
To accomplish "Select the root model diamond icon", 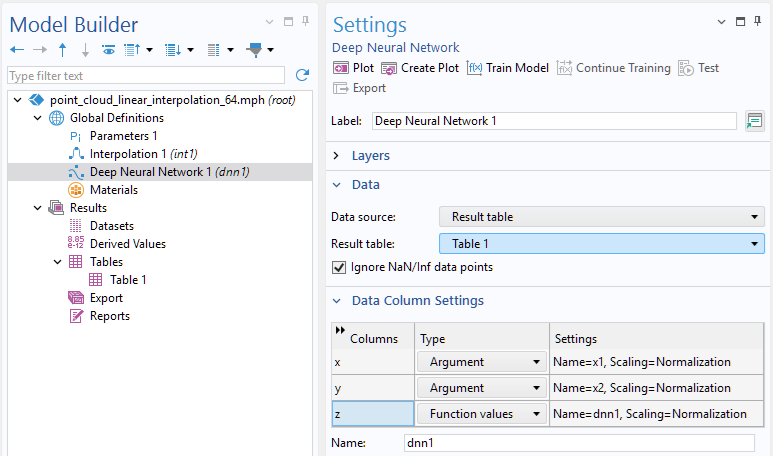I will (x=36, y=100).
